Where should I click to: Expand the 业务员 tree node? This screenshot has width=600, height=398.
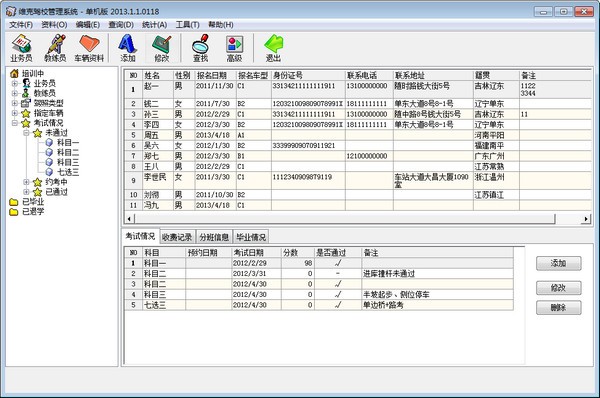click(15, 83)
